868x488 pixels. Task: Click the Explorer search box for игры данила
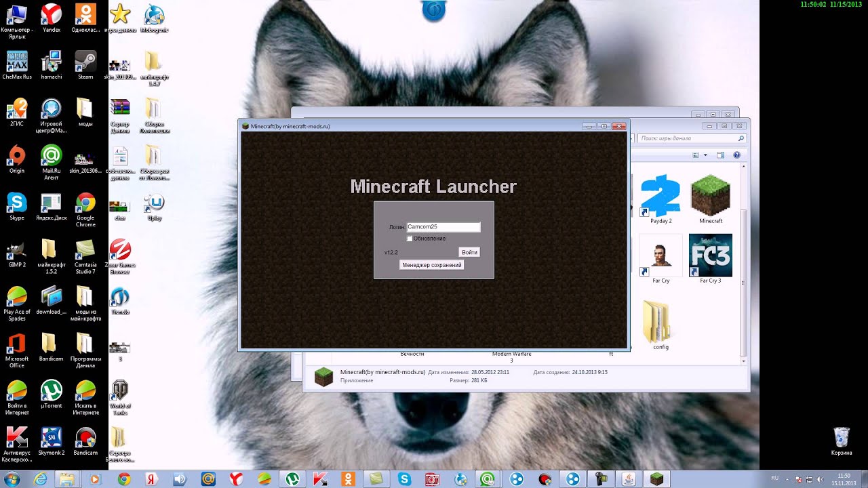click(x=690, y=138)
